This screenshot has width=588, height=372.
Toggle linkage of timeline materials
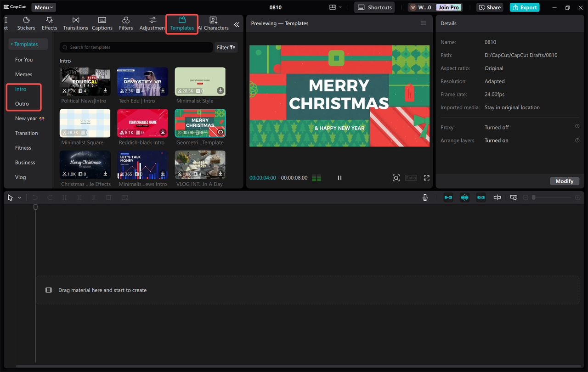pos(481,197)
